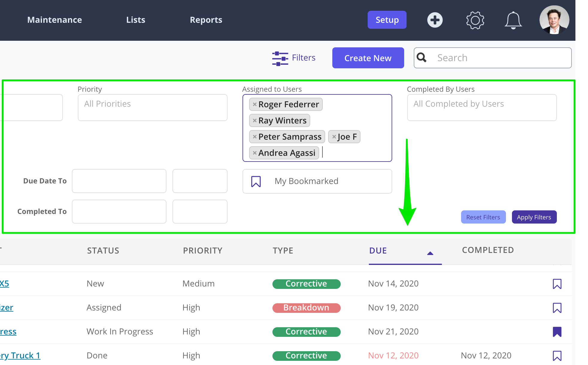Image resolution: width=588 pixels, height=365 pixels.
Task: Open the Lists menu
Action: point(136,20)
